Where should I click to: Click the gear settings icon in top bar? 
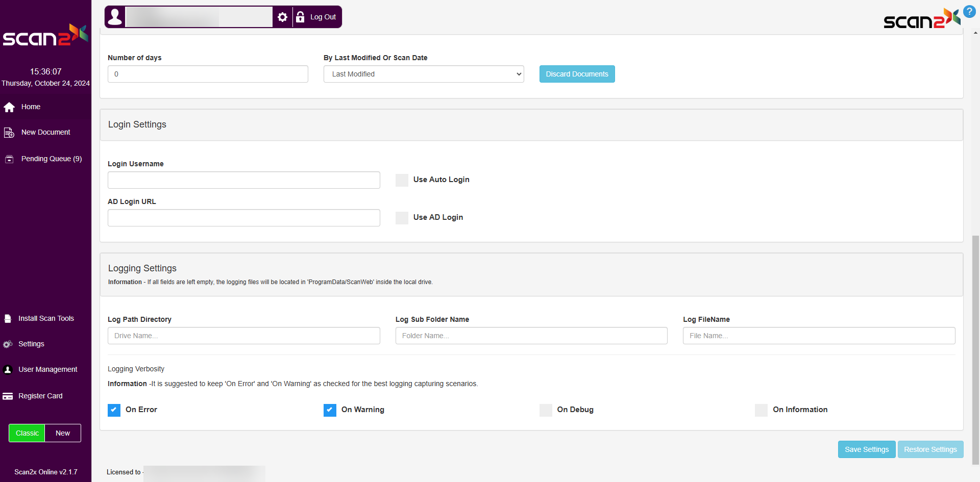click(x=282, y=17)
